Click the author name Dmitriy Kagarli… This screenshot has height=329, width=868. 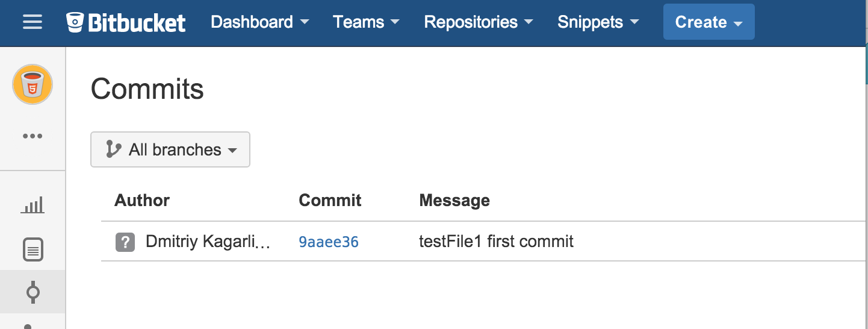coord(208,242)
